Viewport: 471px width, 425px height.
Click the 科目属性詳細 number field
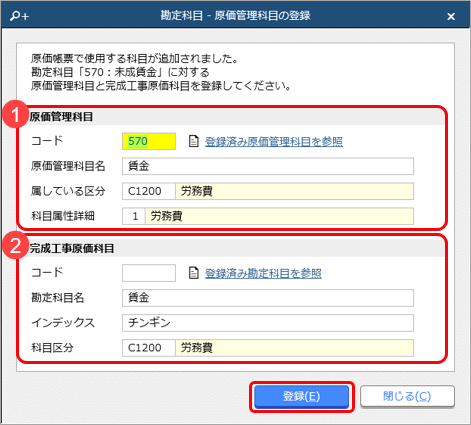tap(134, 216)
